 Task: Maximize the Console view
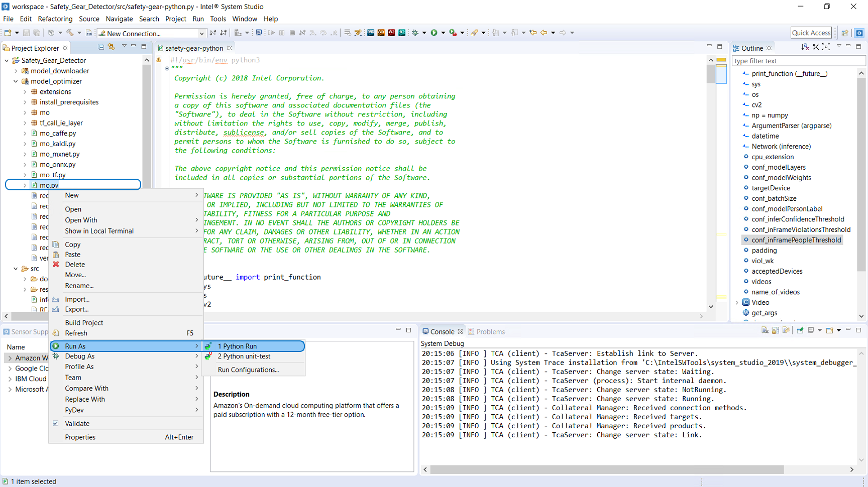point(858,330)
